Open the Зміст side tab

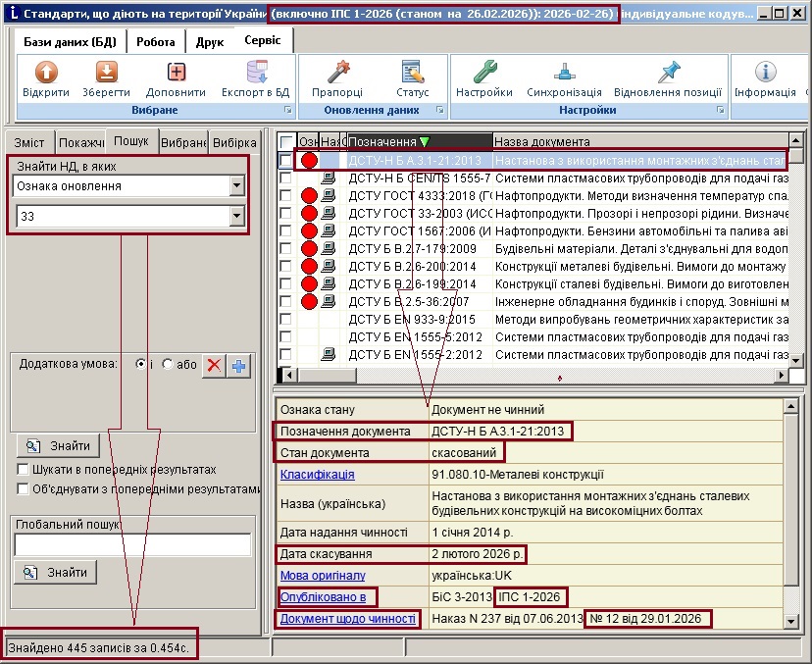28,142
